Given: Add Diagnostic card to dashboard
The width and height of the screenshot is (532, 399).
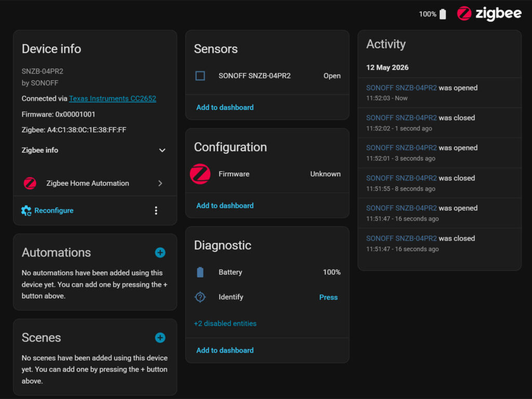Looking at the screenshot, I should (225, 350).
